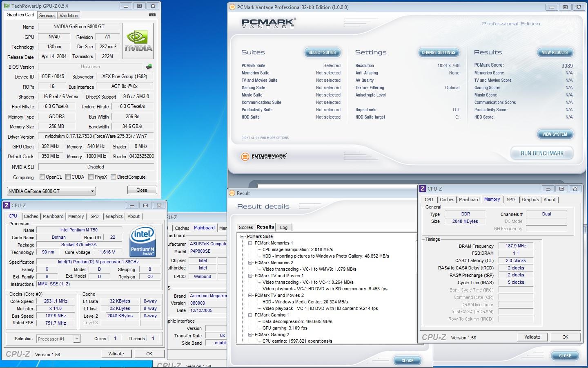Switch to the Sensors tab in GPU-Z
588x368 pixels.
(x=47, y=16)
